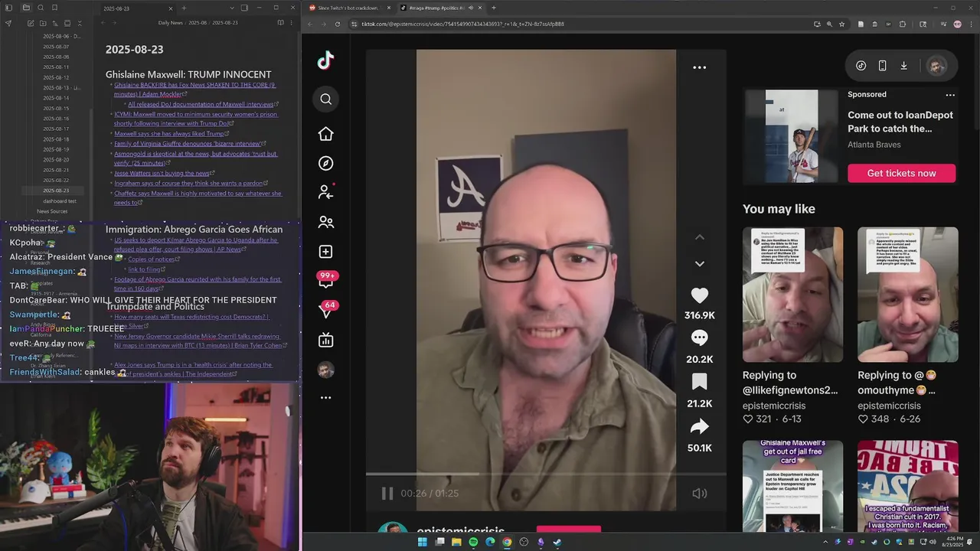
Task: Open Activity inbox with 99+ badge
Action: pyautogui.click(x=327, y=280)
